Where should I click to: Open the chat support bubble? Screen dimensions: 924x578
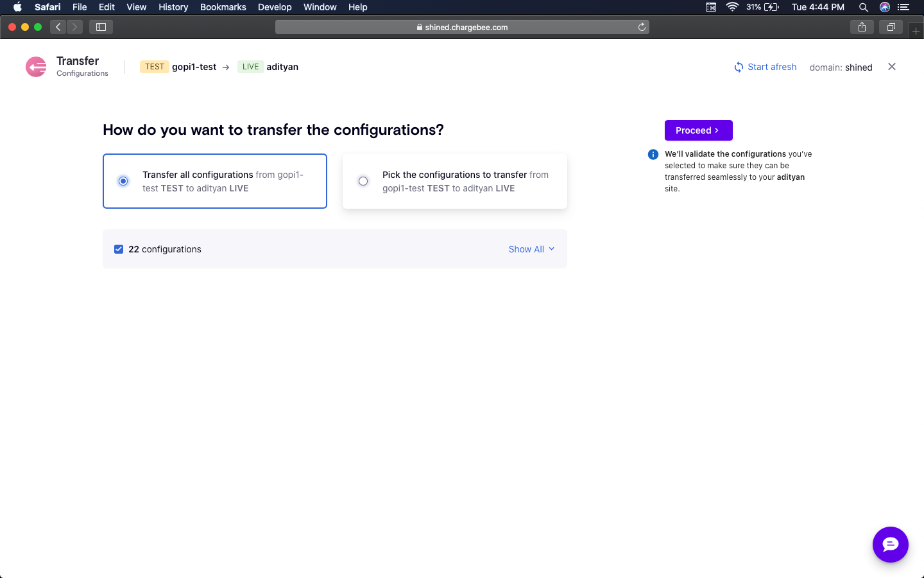point(891,545)
